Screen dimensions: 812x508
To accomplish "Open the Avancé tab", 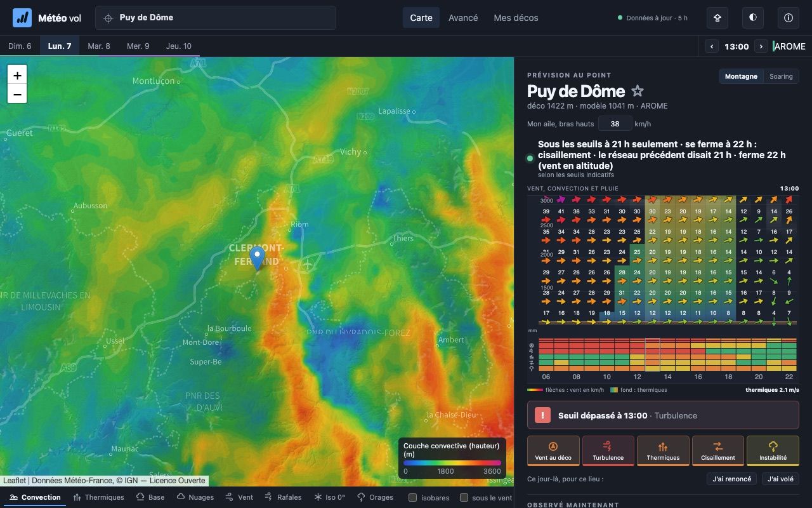I will tap(463, 18).
